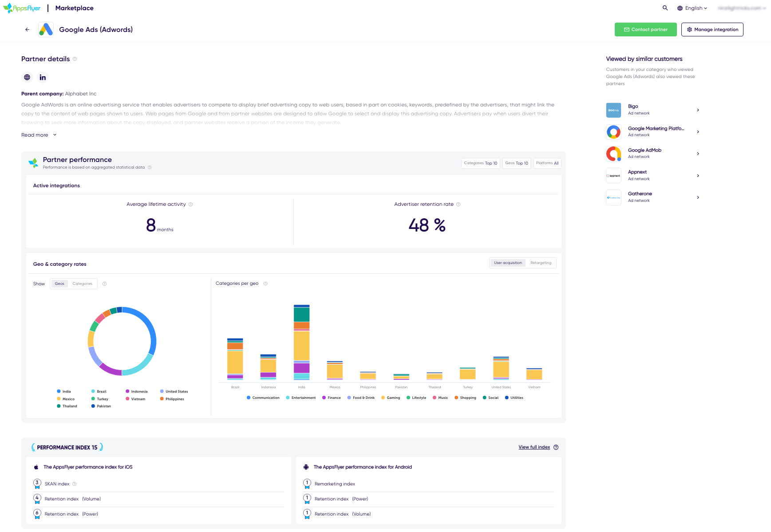Click Indonesia legend color dot

(x=127, y=391)
